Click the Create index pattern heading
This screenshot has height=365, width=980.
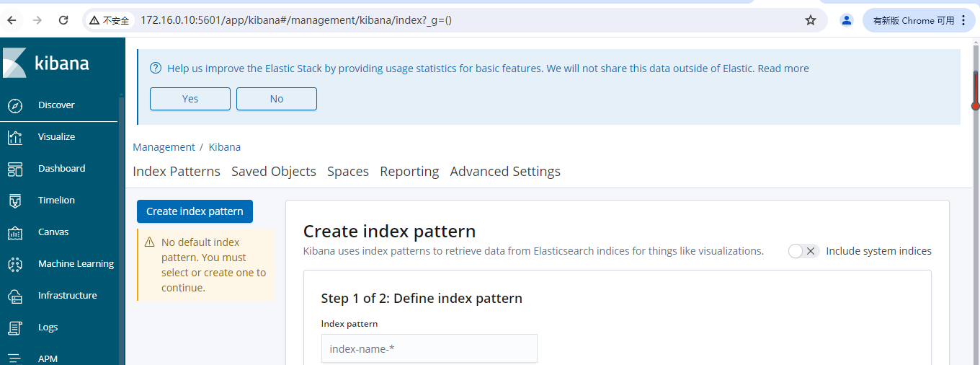(x=389, y=231)
